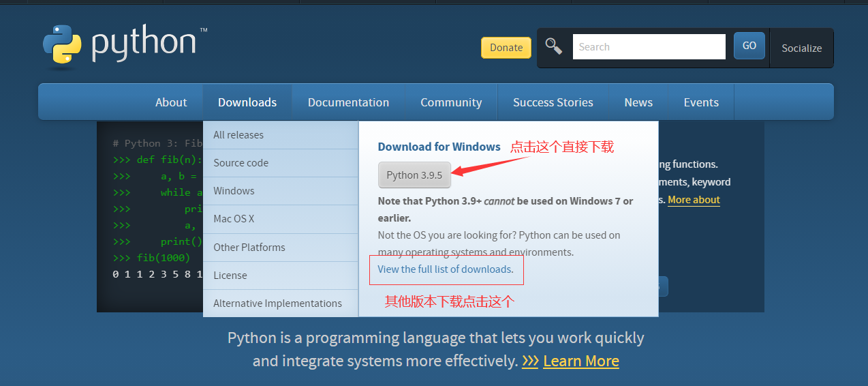Open the Downloads menu
The width and height of the screenshot is (868, 386).
pos(247,102)
